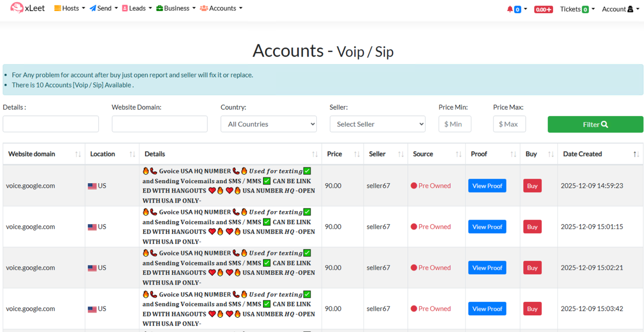Expand the Account user dropdown
The width and height of the screenshot is (644, 332).
[620, 9]
